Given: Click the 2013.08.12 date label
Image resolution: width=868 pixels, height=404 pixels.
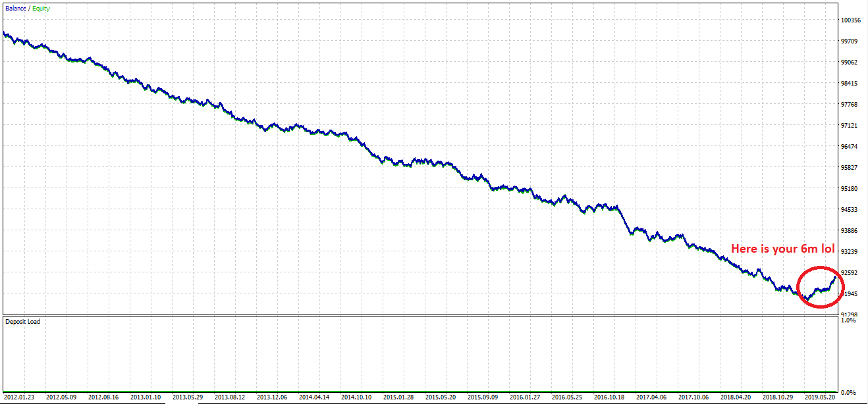Looking at the screenshot, I should 231,398.
